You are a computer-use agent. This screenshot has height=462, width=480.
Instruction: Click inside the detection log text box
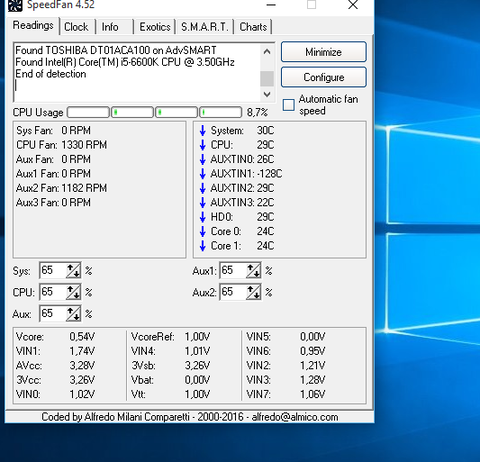click(x=137, y=72)
